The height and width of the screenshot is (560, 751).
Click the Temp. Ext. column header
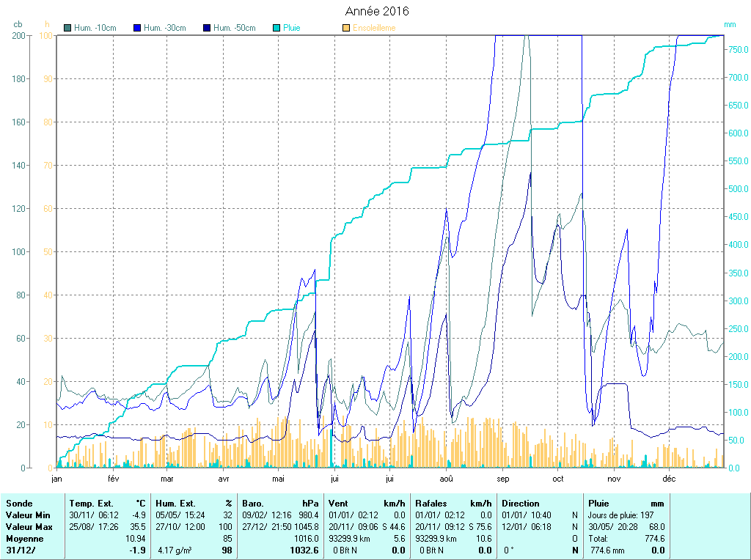tap(92, 504)
